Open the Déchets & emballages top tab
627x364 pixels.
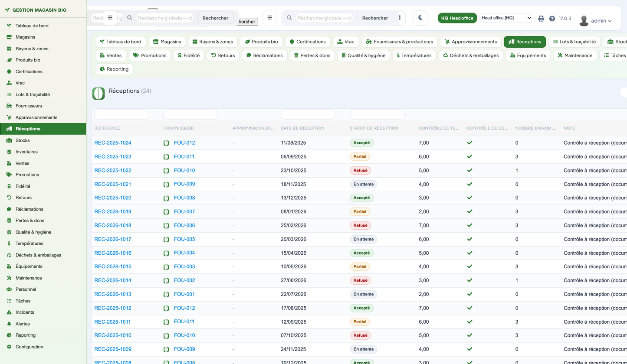coord(471,55)
